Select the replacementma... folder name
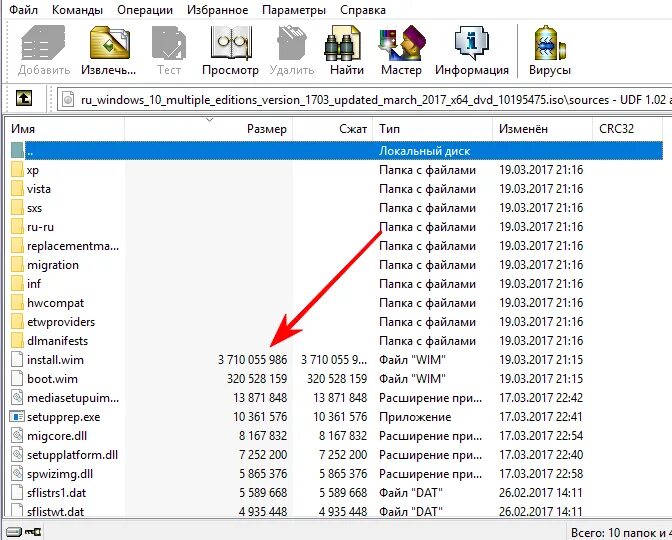 73,246
